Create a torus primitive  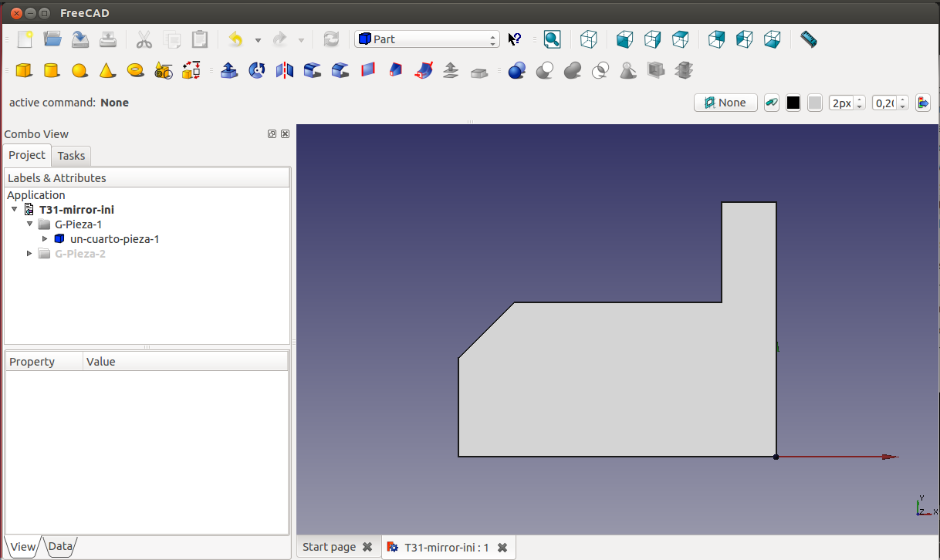tap(136, 71)
